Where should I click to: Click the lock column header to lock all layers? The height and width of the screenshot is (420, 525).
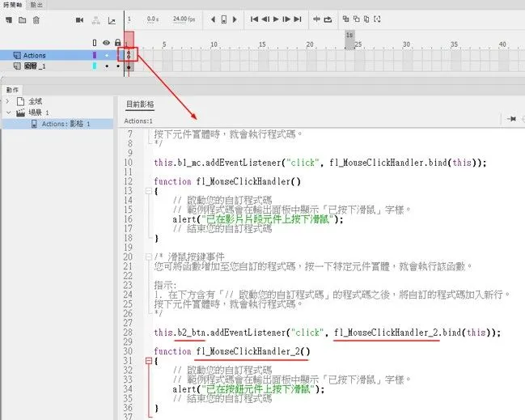click(x=117, y=43)
